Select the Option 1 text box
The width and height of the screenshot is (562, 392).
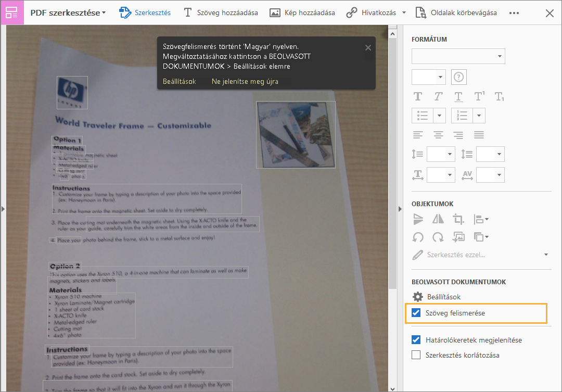click(67, 140)
